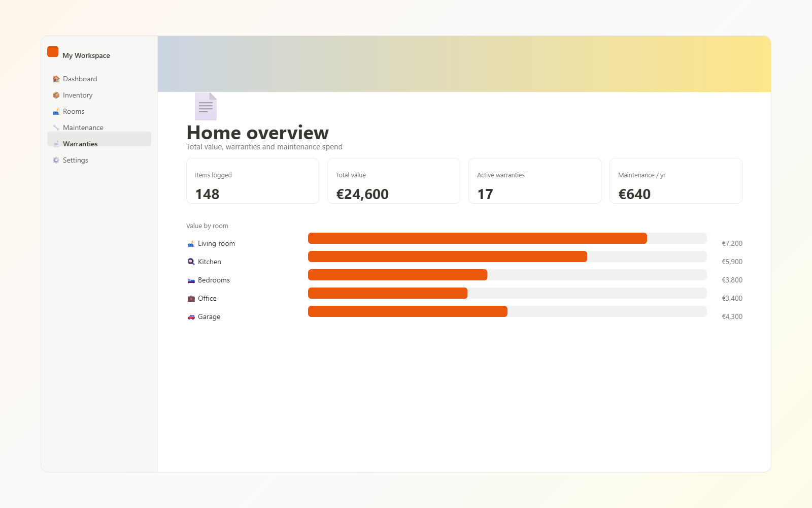Click the Dashboard house icon
This screenshot has width=812, height=508.
point(56,79)
